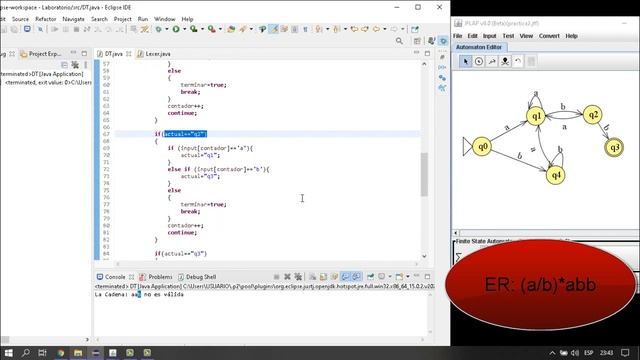The image size is (640, 360).
Task: Open the Display Selected Console dropdown
Action: (x=390, y=277)
